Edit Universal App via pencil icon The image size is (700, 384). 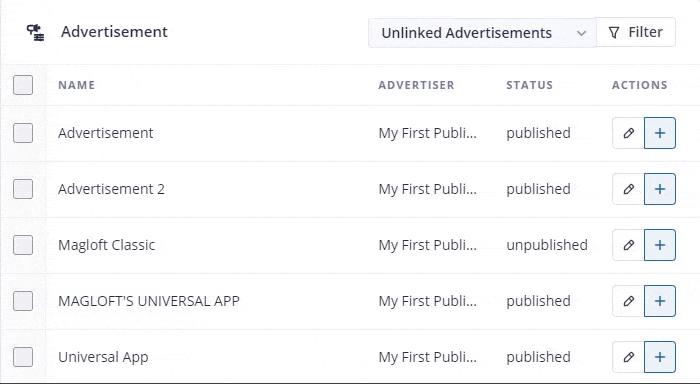[x=628, y=357]
